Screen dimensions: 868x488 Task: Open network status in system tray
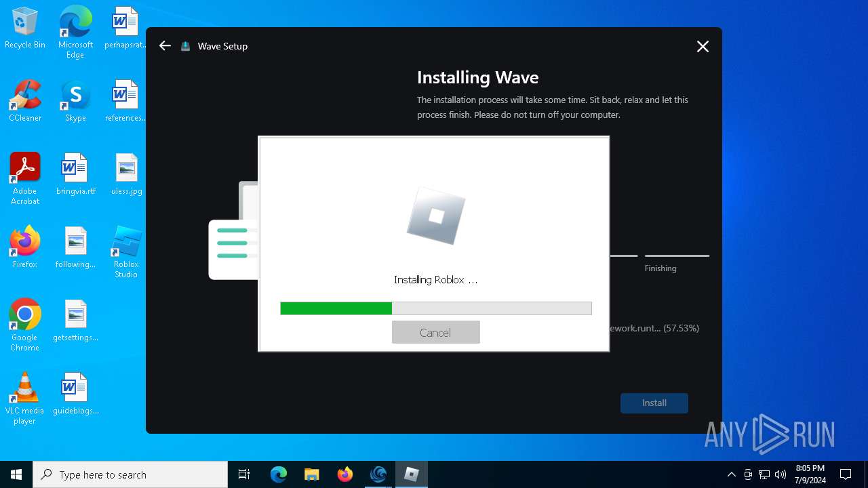tap(764, 474)
